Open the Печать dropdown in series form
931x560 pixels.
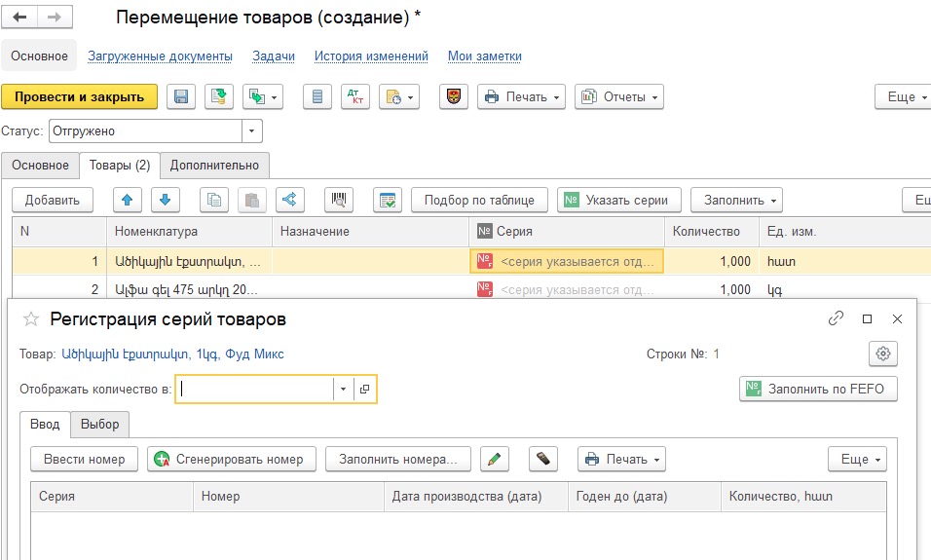click(x=621, y=459)
